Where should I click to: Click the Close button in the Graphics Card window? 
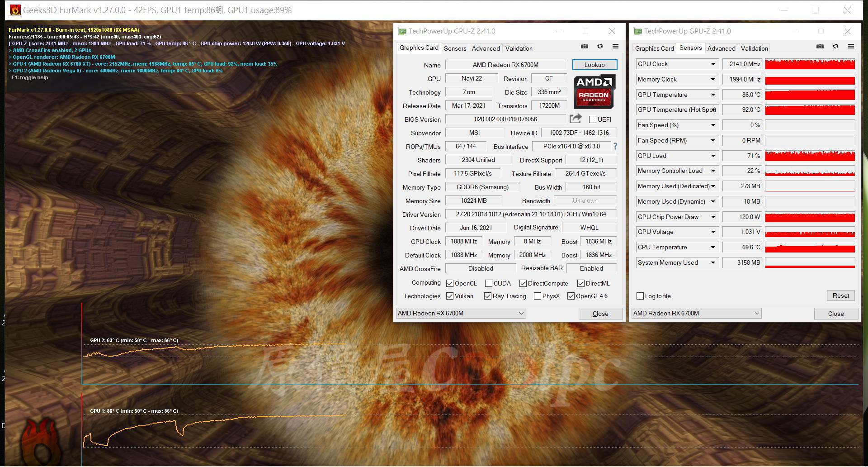[600, 314]
